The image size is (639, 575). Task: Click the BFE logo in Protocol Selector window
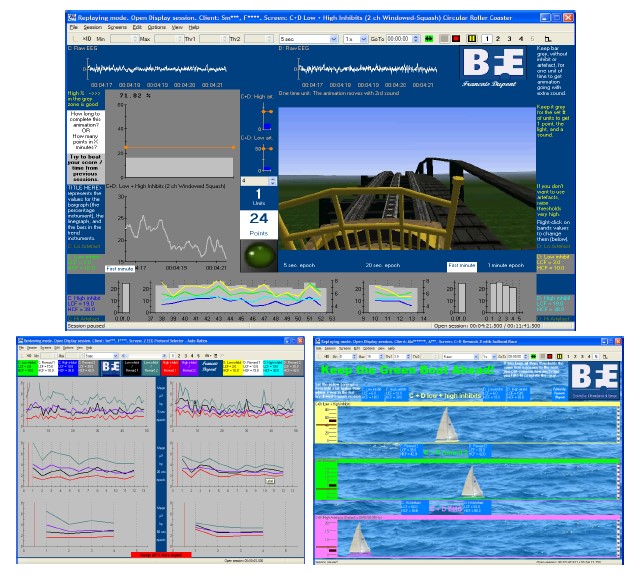110,368
